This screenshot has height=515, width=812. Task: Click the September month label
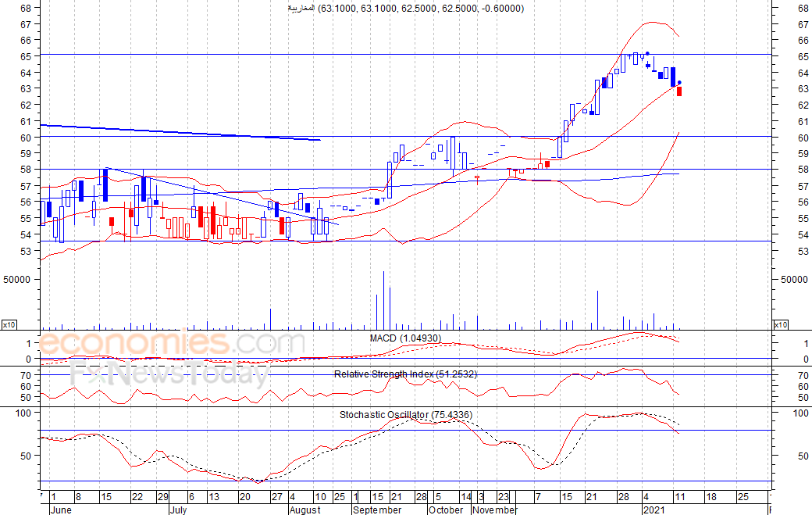coord(377,510)
